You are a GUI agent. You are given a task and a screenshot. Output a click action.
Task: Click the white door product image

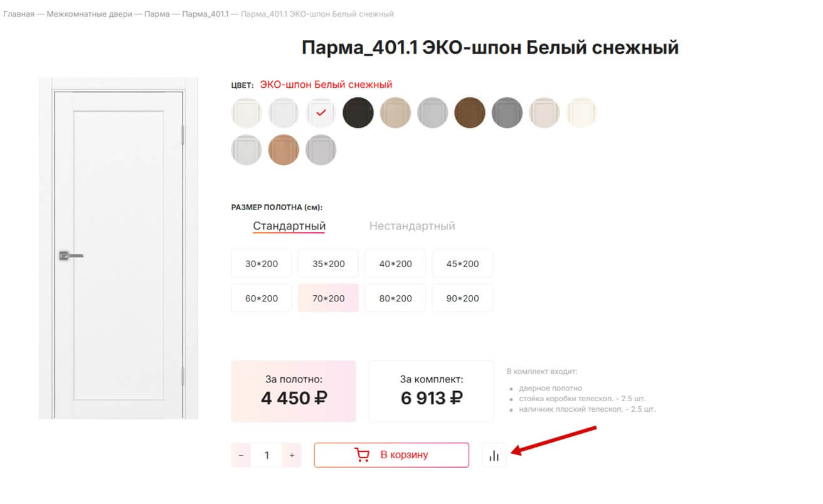tap(119, 248)
